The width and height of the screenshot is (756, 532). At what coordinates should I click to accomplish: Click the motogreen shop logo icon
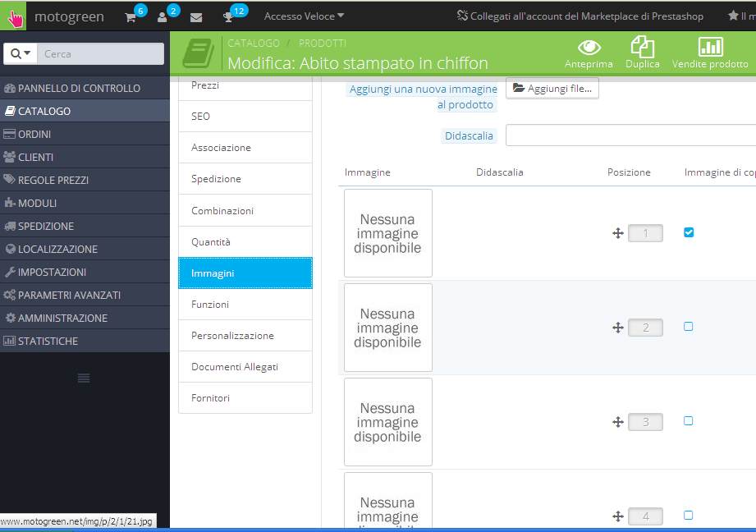click(13, 16)
